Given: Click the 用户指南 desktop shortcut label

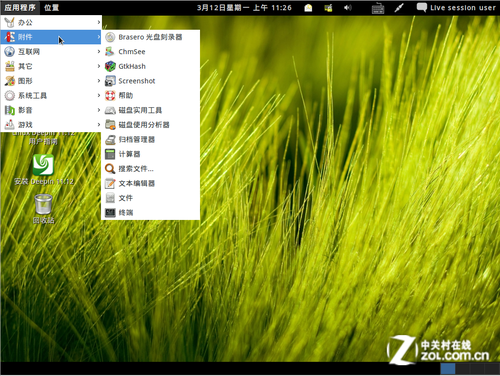Looking at the screenshot, I should pos(43,141).
